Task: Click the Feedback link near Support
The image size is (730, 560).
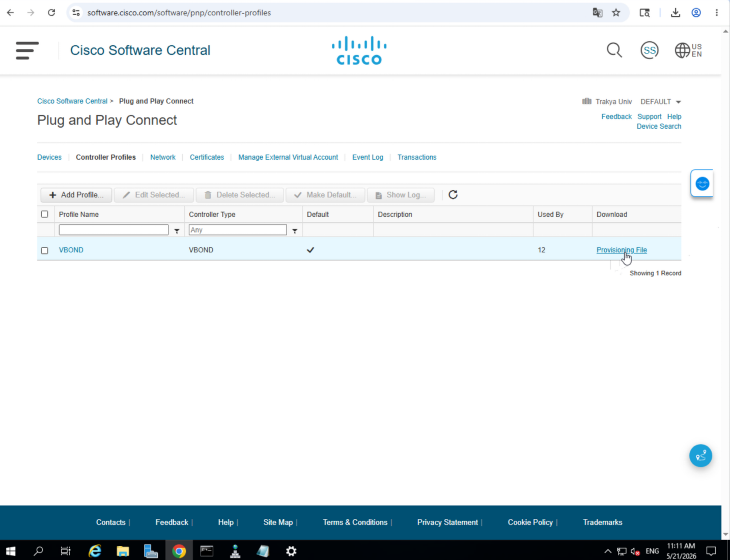Action: [x=616, y=116]
